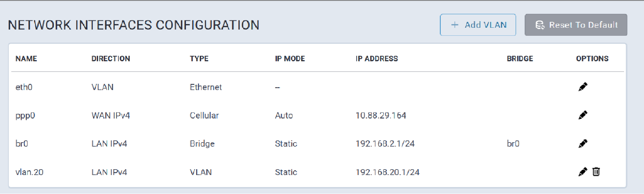This screenshot has height=194, width=644.
Task: Delete vlan.20 using the trash icon
Action: tap(596, 172)
